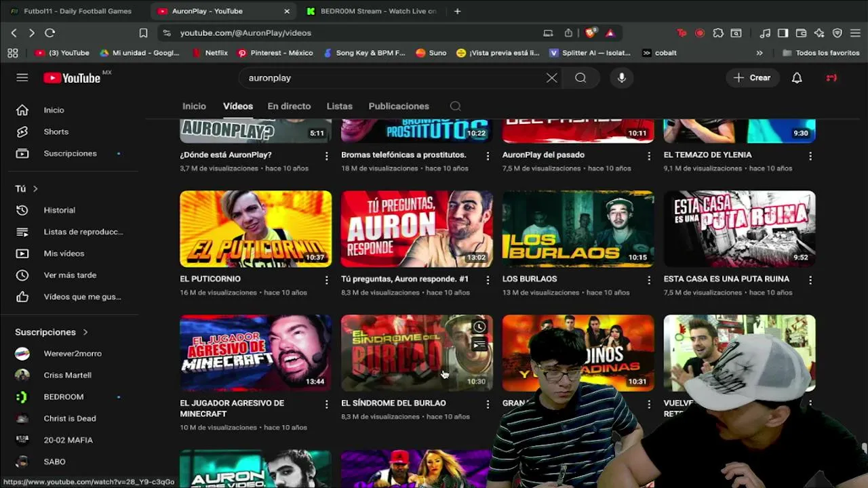This screenshot has width=868, height=488.
Task: Open Christ is Dead subscription
Action: pyautogui.click(x=71, y=419)
